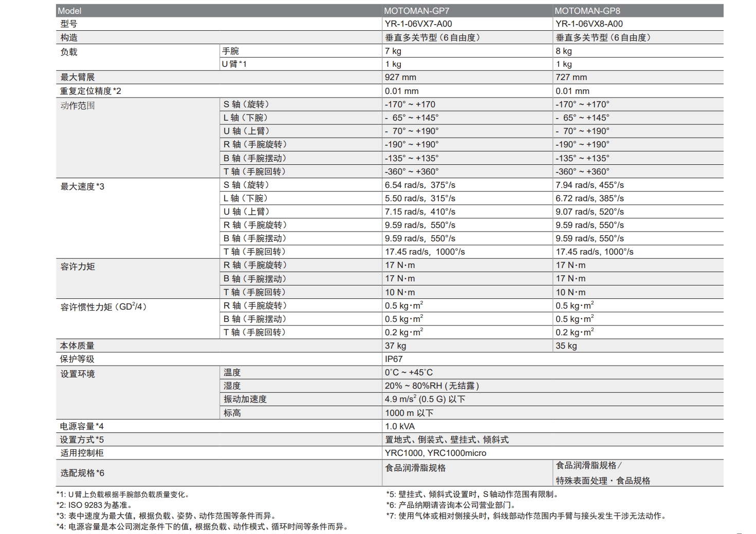This screenshot has width=756, height=534.
Task: Click footnote *5 about 壁挂式 installation
Action: click(x=473, y=494)
